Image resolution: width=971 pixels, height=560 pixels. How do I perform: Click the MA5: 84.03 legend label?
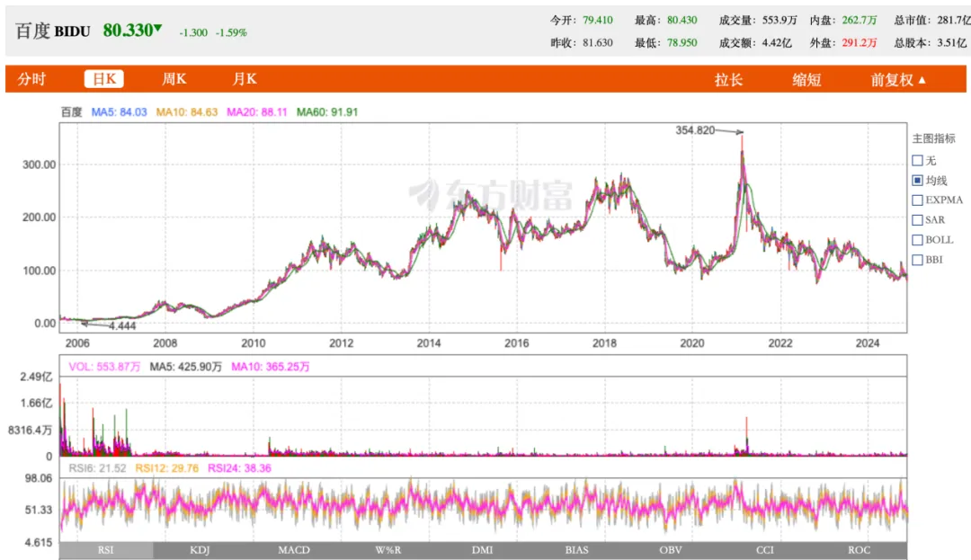(x=119, y=112)
